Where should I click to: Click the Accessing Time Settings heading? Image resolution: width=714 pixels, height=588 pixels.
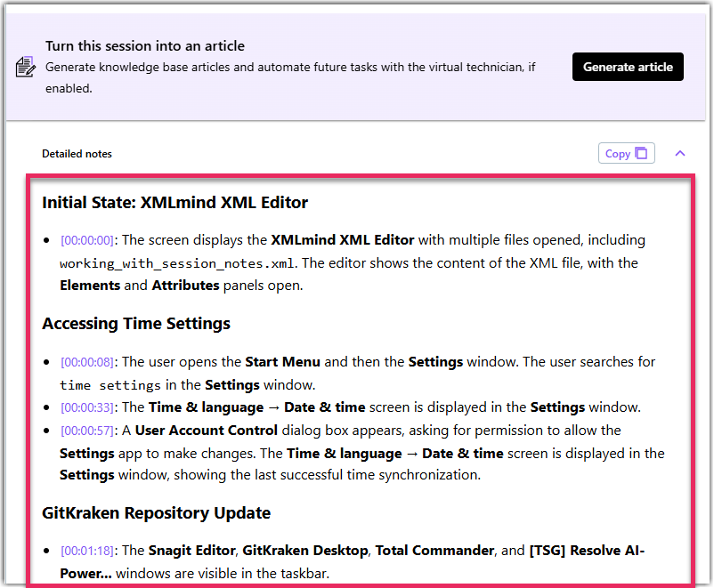coord(135,324)
